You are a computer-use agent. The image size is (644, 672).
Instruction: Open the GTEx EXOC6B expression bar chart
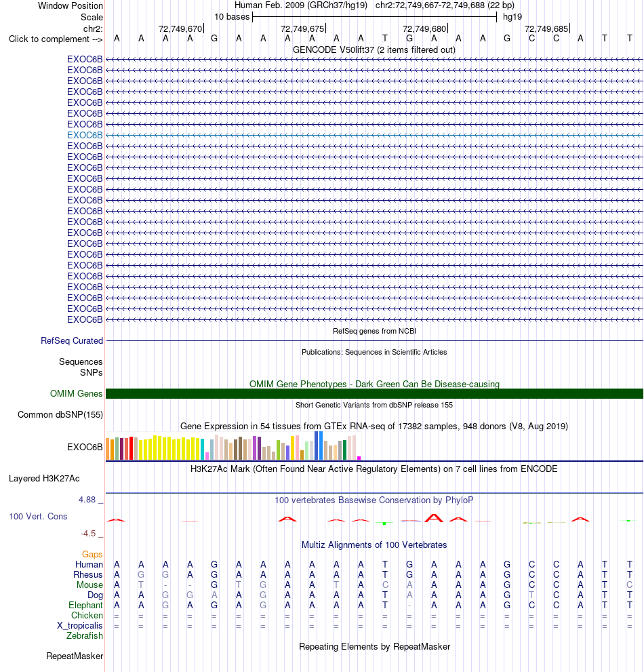(233, 446)
